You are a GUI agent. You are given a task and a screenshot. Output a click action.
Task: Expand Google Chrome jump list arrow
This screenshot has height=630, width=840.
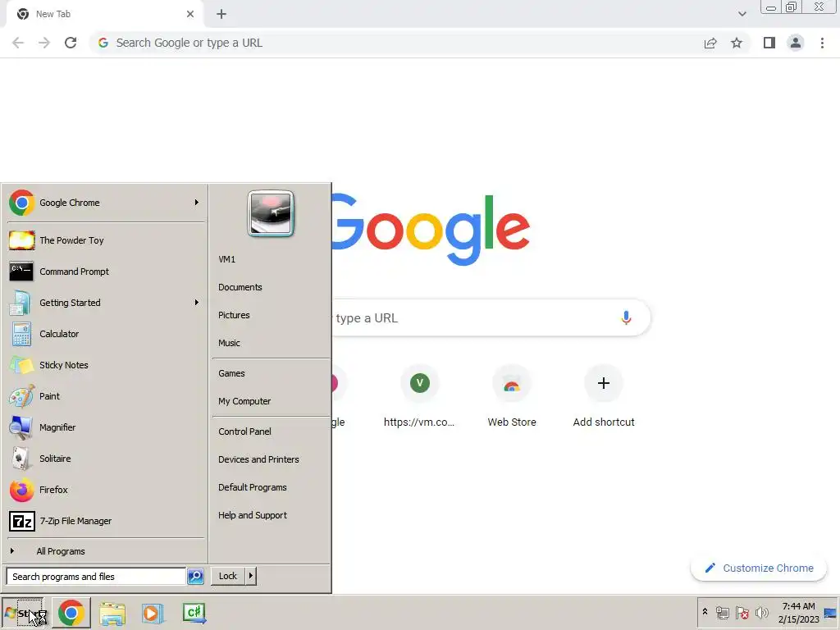[x=197, y=203]
